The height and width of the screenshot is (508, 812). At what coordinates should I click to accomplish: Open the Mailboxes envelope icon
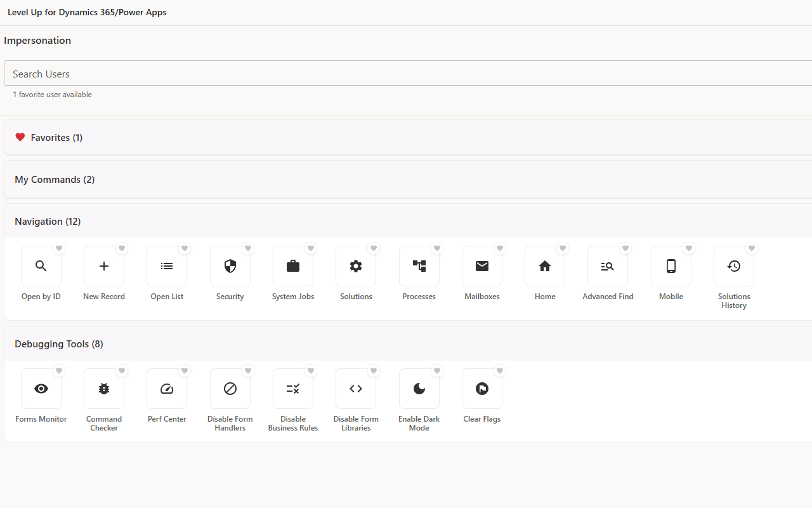tap(482, 266)
